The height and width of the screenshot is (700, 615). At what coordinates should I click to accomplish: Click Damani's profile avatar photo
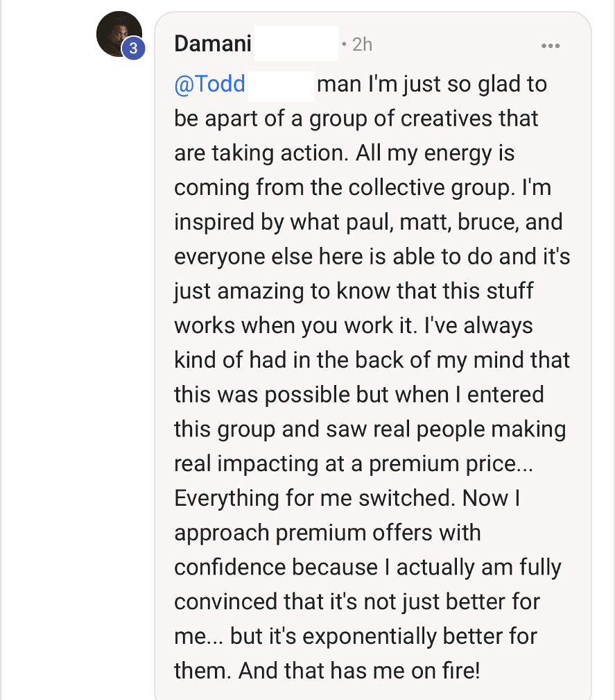pyautogui.click(x=119, y=34)
